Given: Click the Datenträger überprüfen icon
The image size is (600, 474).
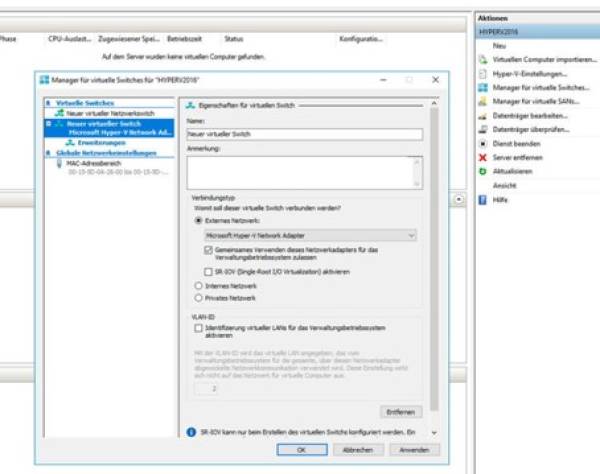Looking at the screenshot, I should pyautogui.click(x=483, y=129).
